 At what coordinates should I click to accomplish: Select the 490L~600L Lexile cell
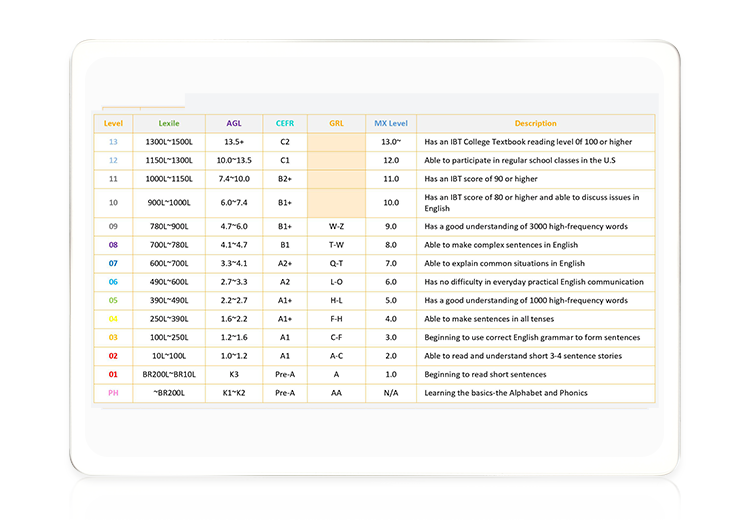169,282
